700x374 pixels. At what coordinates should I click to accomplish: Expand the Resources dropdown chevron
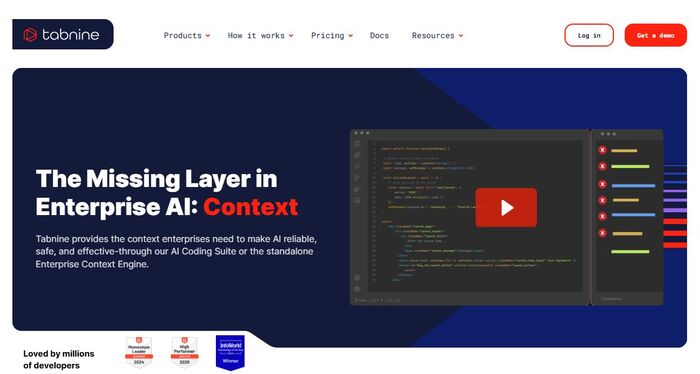coord(461,36)
